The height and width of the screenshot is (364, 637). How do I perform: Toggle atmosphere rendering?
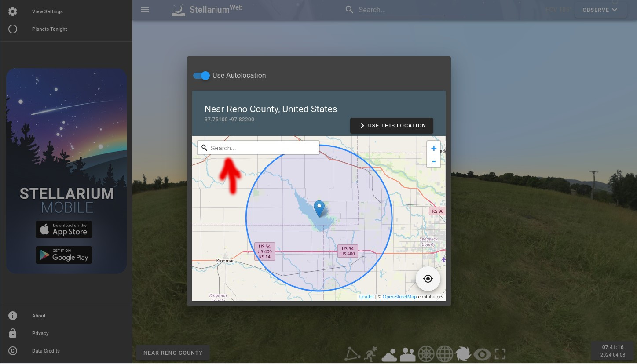[x=389, y=354]
